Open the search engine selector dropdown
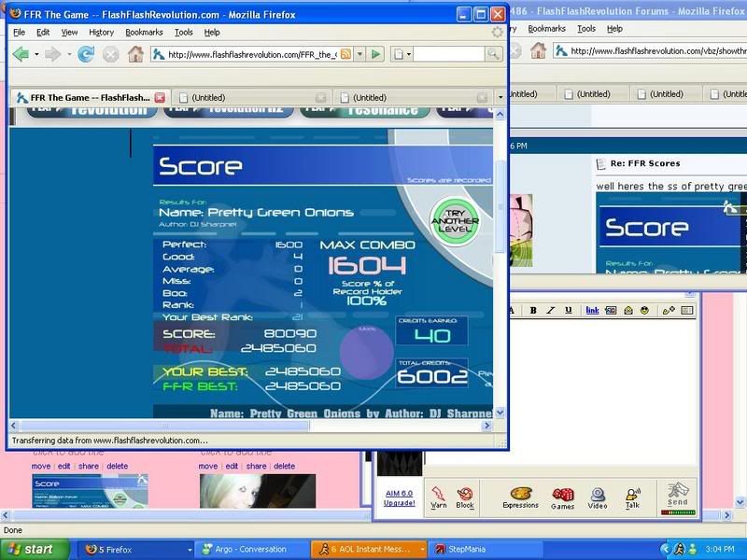Screen dimensions: 747x560 point(402,54)
